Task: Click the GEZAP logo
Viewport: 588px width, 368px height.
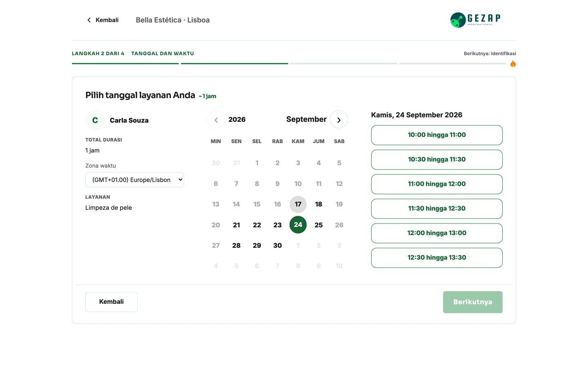Action: click(x=475, y=20)
